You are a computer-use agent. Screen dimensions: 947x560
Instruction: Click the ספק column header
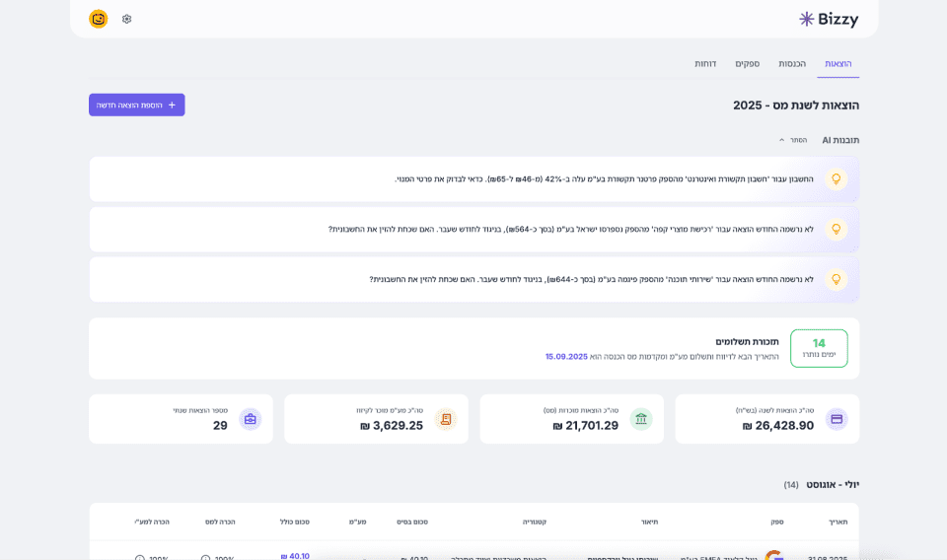[x=777, y=522]
